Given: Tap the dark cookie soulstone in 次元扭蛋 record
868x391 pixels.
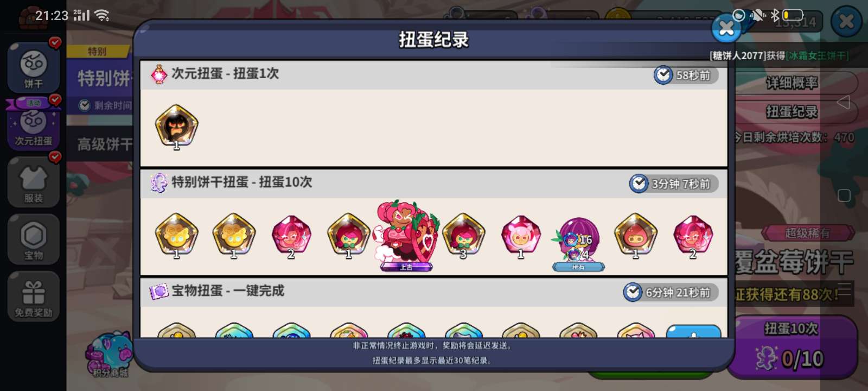Looking at the screenshot, I should [176, 127].
